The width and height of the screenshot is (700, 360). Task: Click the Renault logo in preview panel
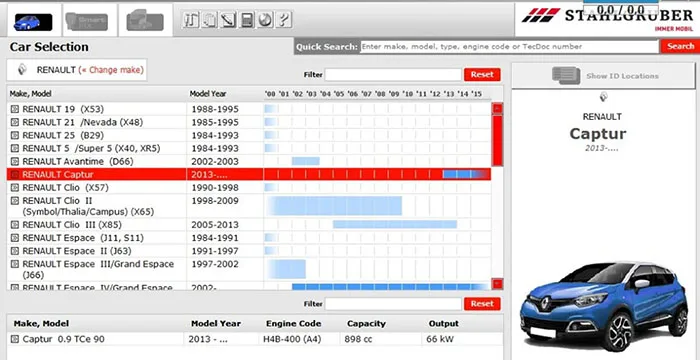(x=604, y=97)
